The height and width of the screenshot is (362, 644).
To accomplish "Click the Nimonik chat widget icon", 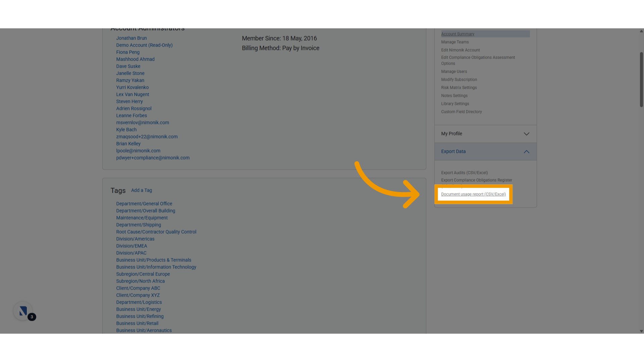I will tap(23, 311).
